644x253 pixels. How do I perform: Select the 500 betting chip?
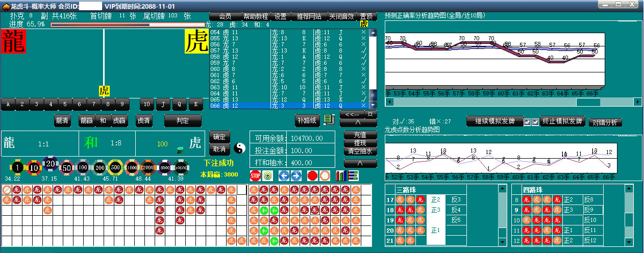click(114, 167)
